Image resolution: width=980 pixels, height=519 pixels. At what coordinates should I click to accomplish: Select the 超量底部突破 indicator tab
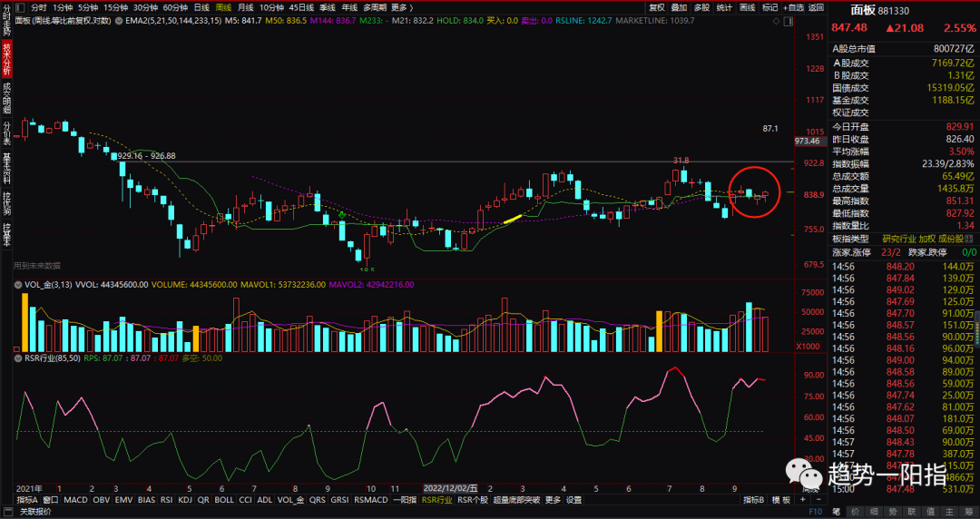(x=516, y=500)
